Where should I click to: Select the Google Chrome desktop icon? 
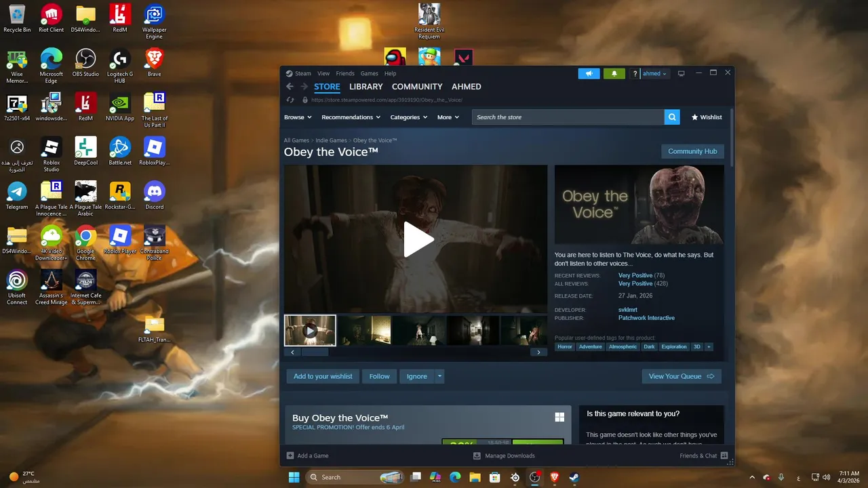point(85,243)
